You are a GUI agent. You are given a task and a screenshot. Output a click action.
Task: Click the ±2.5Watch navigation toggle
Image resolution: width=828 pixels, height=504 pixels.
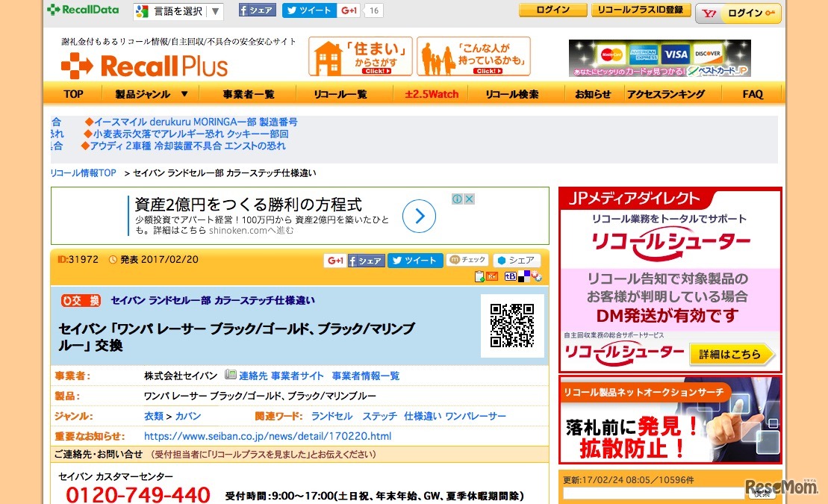tap(431, 93)
